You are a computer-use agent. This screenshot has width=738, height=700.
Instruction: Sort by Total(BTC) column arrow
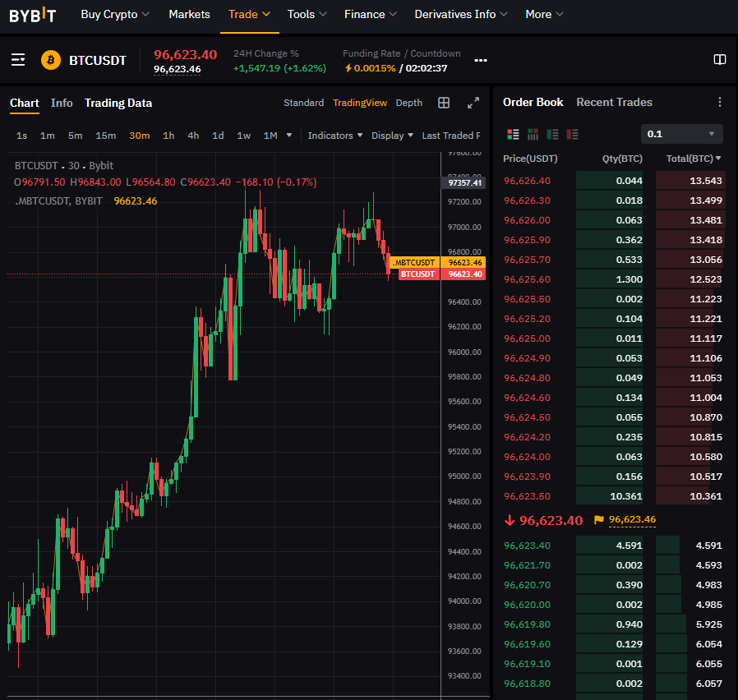click(x=718, y=159)
